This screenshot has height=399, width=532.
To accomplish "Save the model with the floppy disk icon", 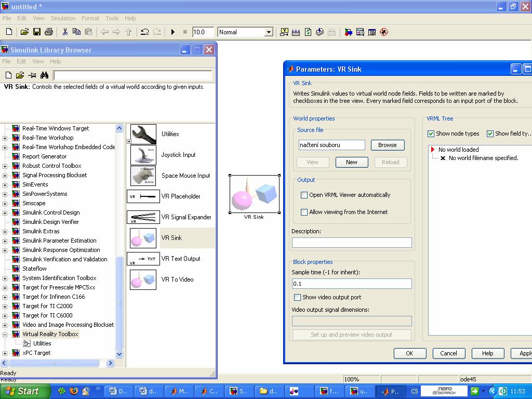I will 37,32.
